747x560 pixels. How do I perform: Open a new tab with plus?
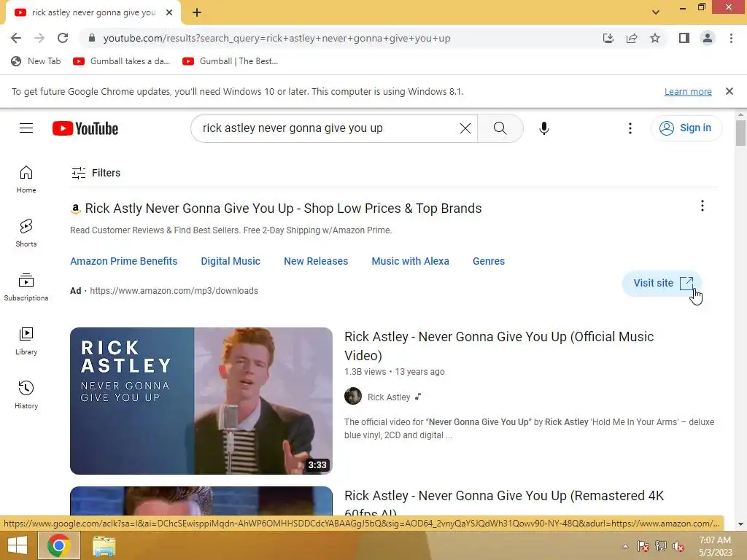(197, 13)
